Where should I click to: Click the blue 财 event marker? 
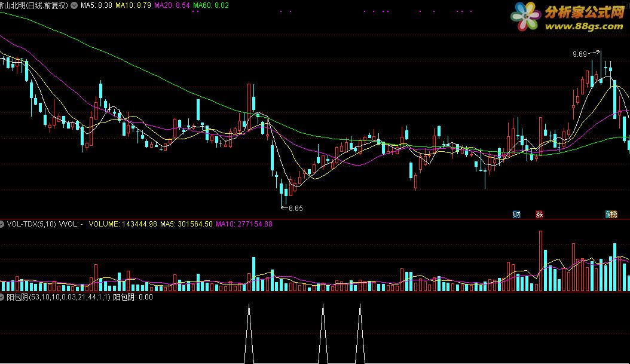tap(516, 215)
